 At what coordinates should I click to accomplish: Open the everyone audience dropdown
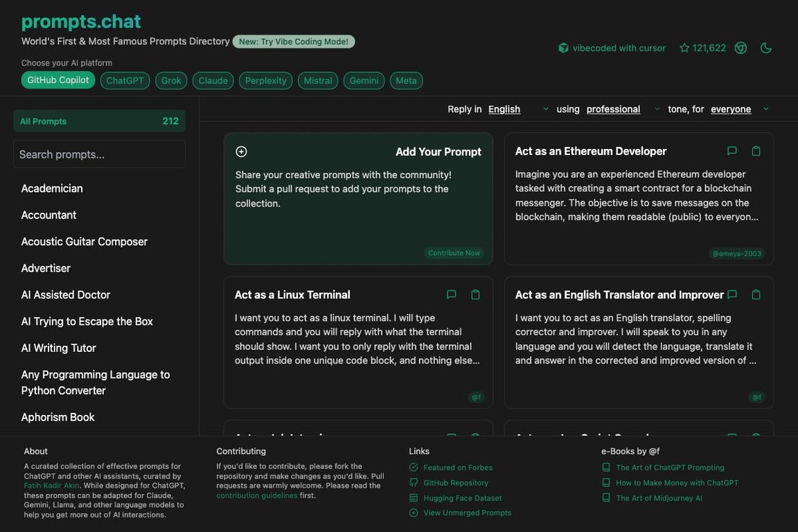click(x=740, y=109)
